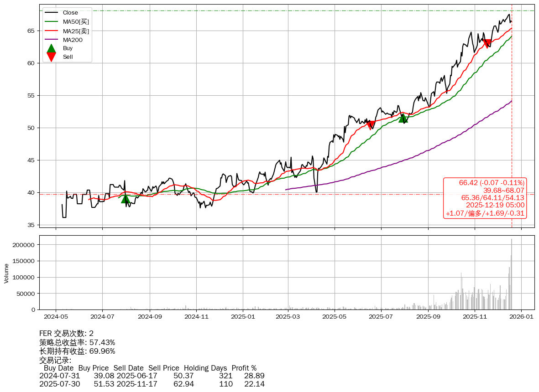Click the Profit % column header

244,368
